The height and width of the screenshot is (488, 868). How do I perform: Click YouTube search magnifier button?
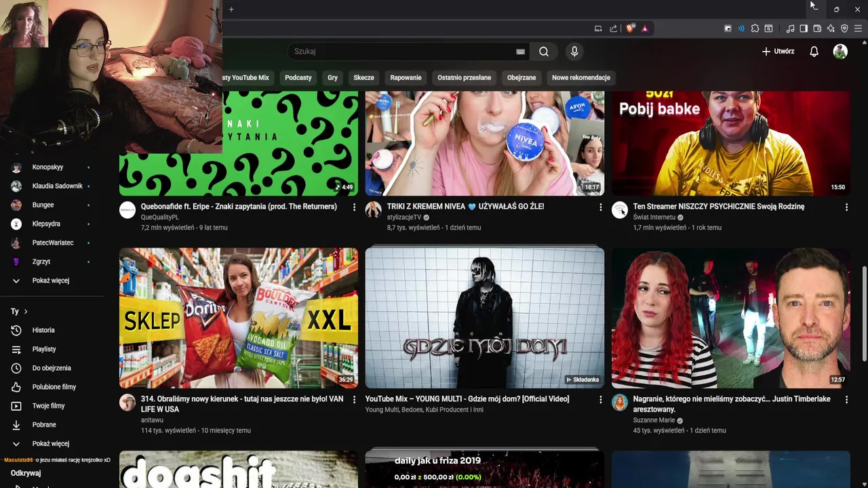(x=544, y=52)
